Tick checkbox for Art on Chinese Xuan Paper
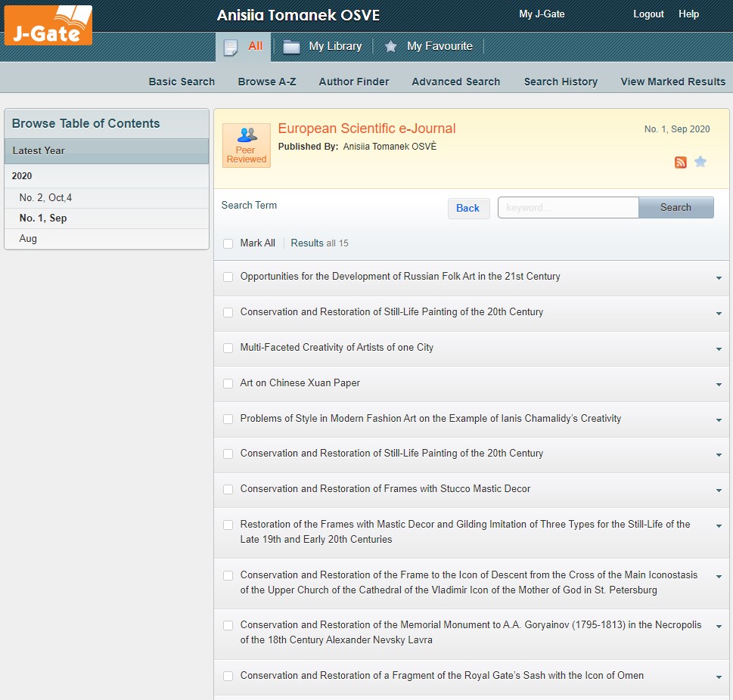Image resolution: width=733 pixels, height=700 pixels. coord(228,383)
